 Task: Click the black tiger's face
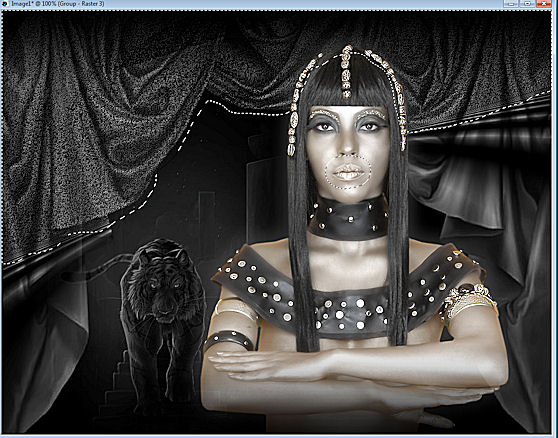pyautogui.click(x=163, y=289)
